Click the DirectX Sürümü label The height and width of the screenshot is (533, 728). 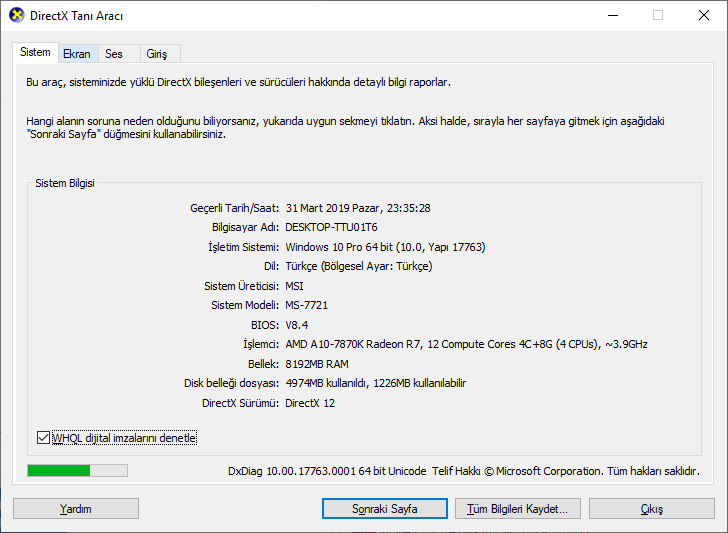point(240,403)
